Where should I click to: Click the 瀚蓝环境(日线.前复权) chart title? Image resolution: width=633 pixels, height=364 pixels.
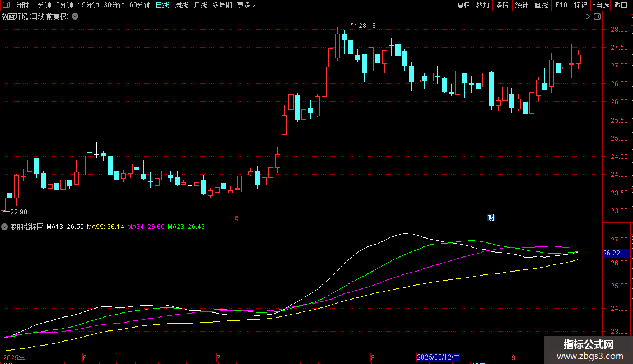pos(35,17)
